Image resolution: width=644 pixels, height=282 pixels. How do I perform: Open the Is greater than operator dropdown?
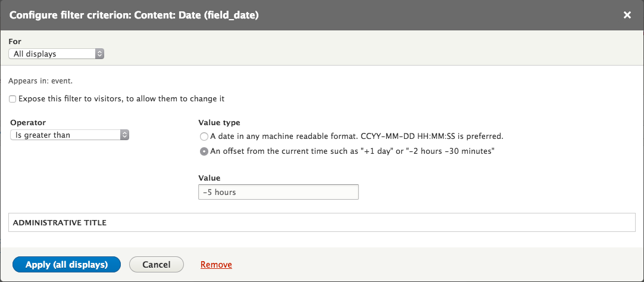click(x=70, y=135)
